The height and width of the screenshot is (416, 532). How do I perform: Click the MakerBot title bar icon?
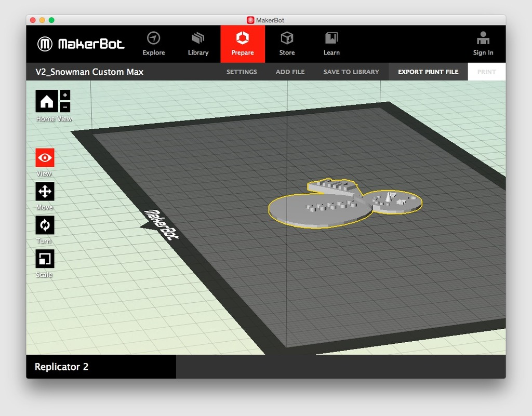pos(250,20)
